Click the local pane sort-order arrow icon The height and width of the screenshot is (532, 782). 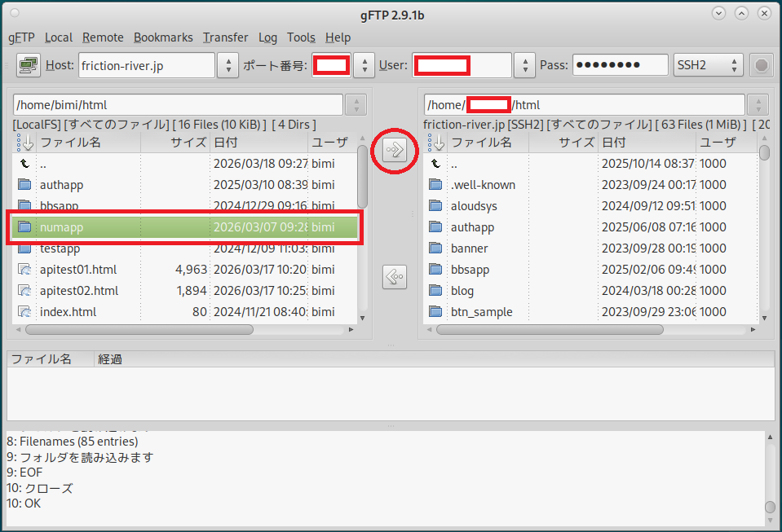pyautogui.click(x=24, y=143)
